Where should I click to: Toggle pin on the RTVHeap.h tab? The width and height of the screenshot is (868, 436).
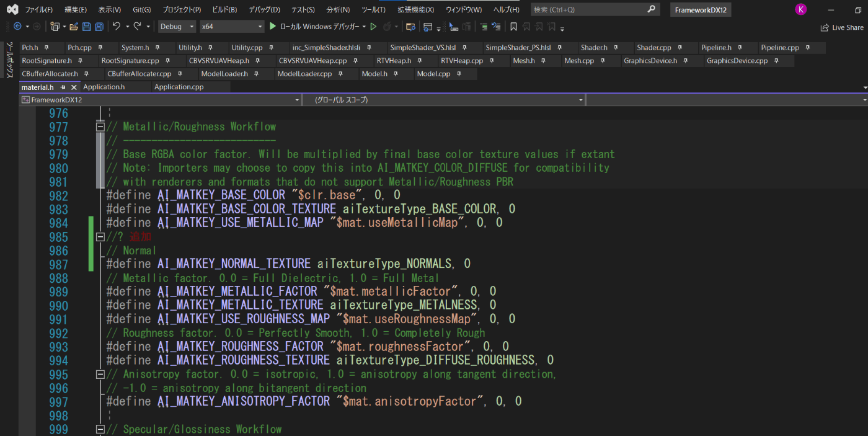419,61
